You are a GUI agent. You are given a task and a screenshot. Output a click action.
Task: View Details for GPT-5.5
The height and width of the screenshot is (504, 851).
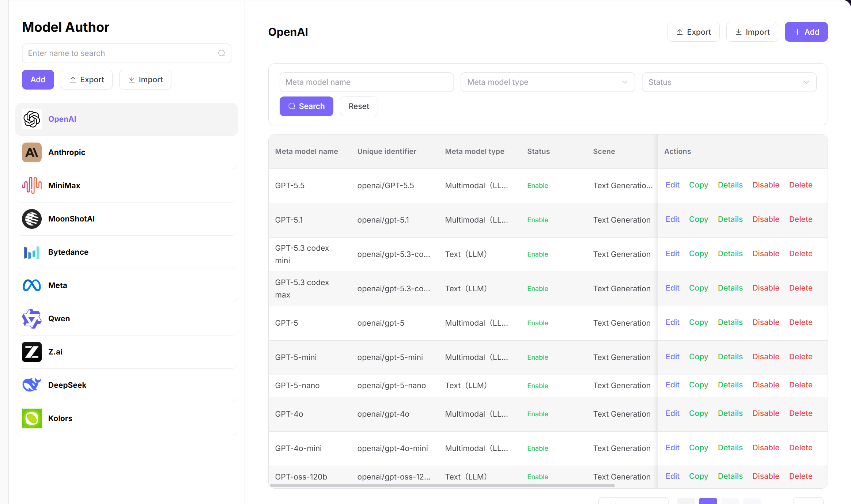tap(730, 185)
